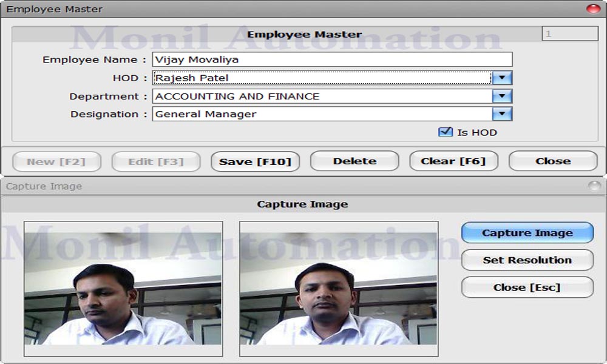
Task: Click the Capture Image section heading
Action: [x=302, y=204]
